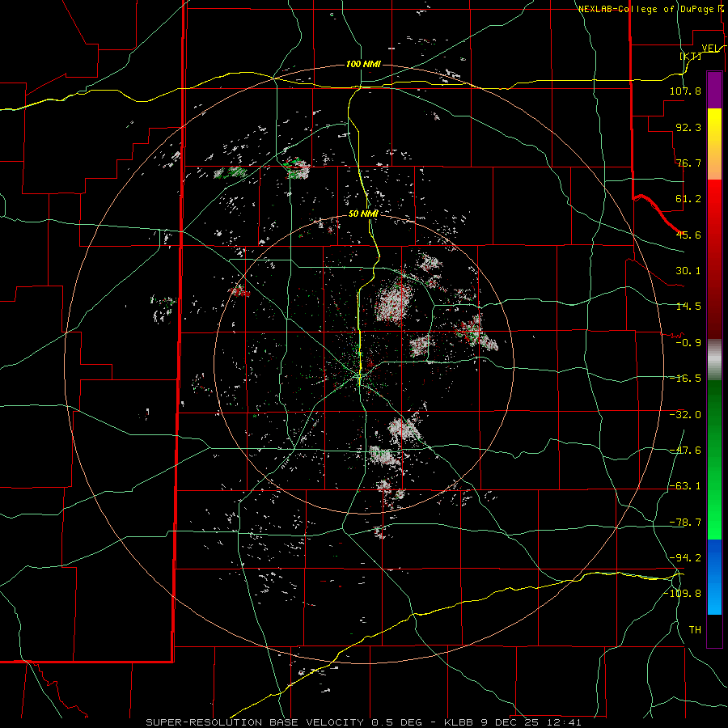Click the -47.6 scale value
The width and height of the screenshot is (728, 728).
[685, 451]
